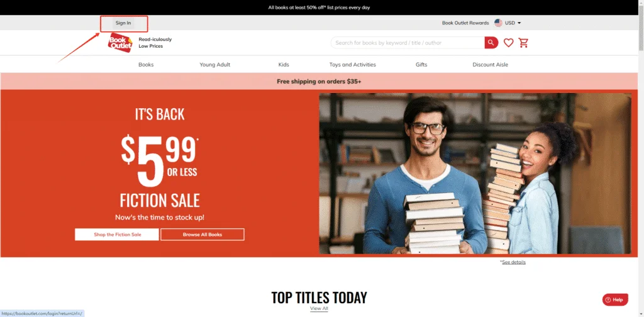Viewport: 644px width, 317px height.
Task: Open Book Outlet Rewards link
Action: coord(465,23)
